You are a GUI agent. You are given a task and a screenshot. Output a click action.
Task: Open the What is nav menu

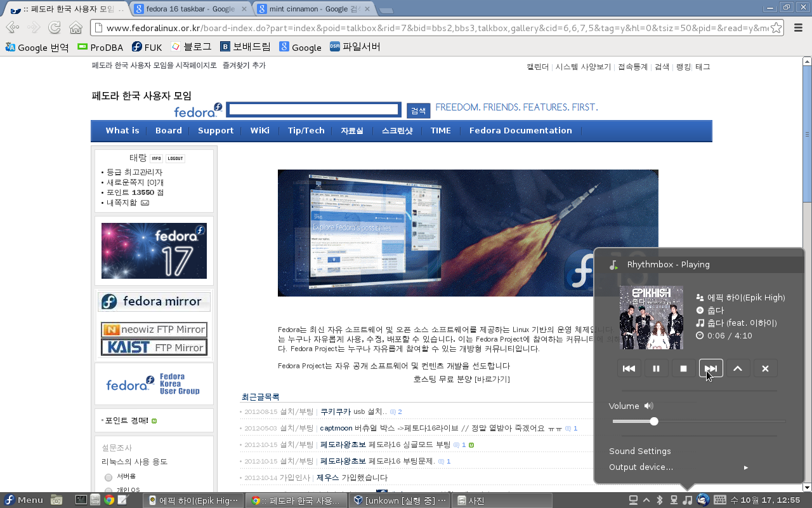[122, 131]
